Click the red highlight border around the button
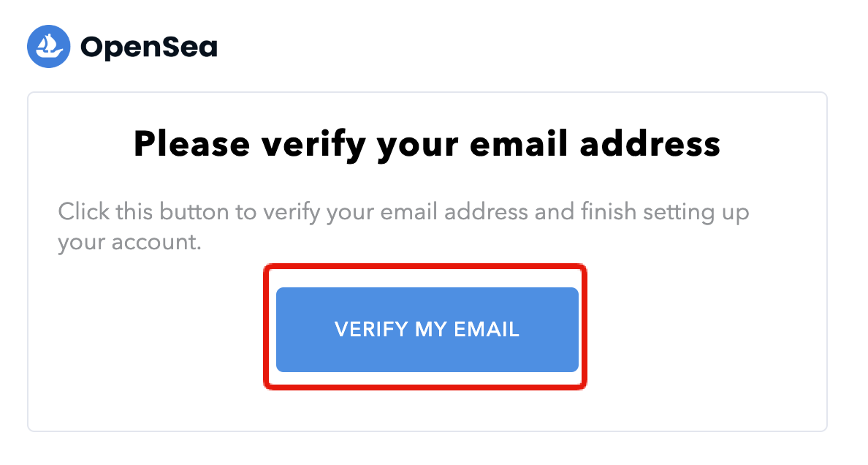The width and height of the screenshot is (868, 465). pyautogui.click(x=425, y=267)
